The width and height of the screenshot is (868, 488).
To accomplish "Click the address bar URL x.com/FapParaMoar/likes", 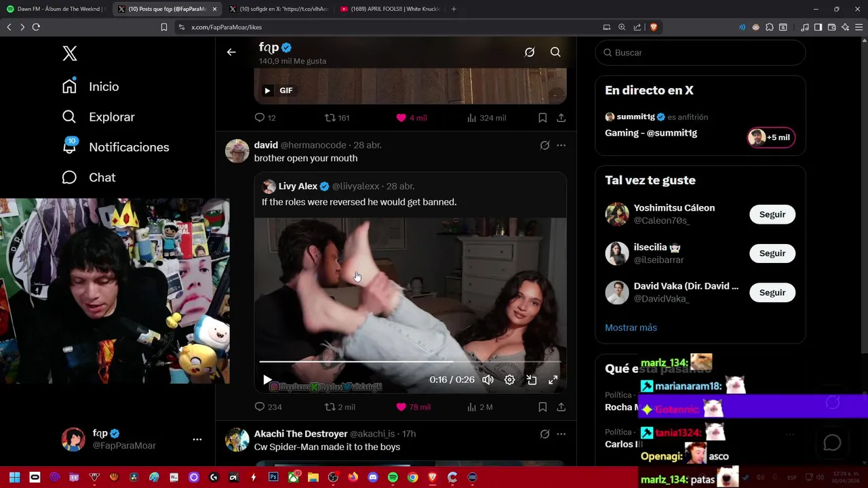I will (x=226, y=27).
